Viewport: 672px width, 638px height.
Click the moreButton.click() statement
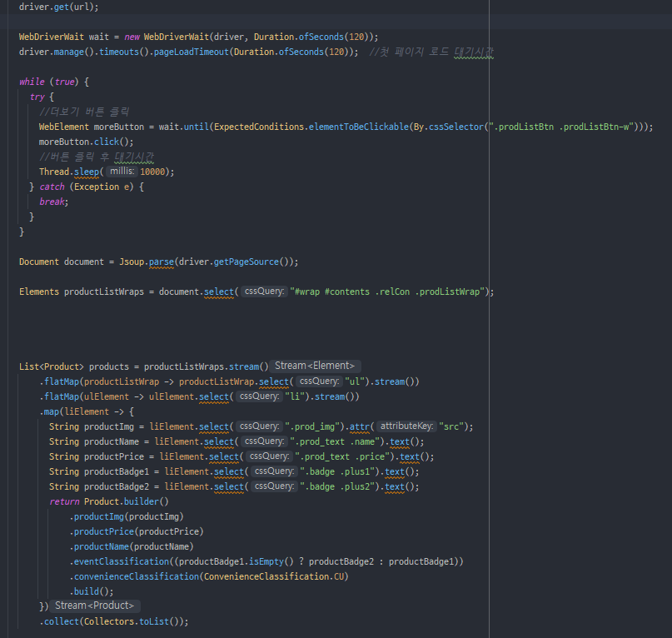pyautogui.click(x=86, y=142)
